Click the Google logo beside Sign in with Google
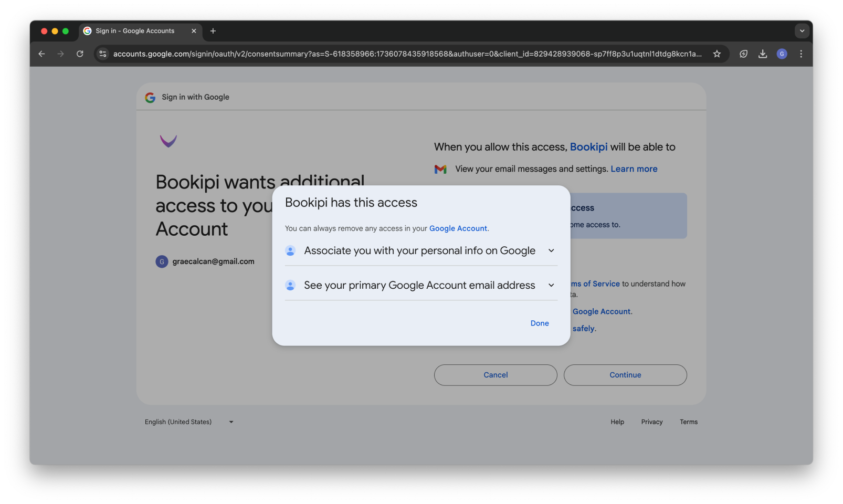Viewport: 843px width, 504px height. 150,97
